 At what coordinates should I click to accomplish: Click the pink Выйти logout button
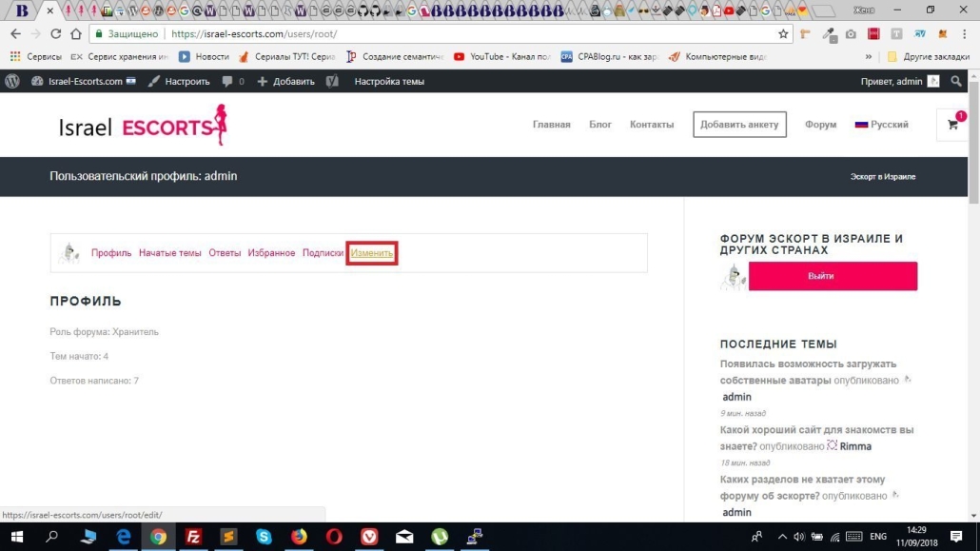point(833,276)
